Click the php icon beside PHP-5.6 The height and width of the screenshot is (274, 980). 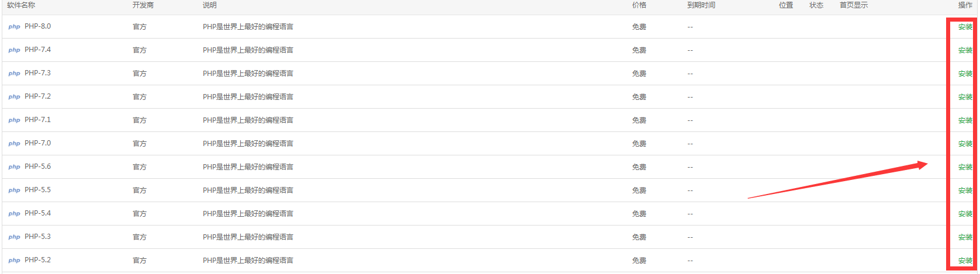(x=14, y=167)
